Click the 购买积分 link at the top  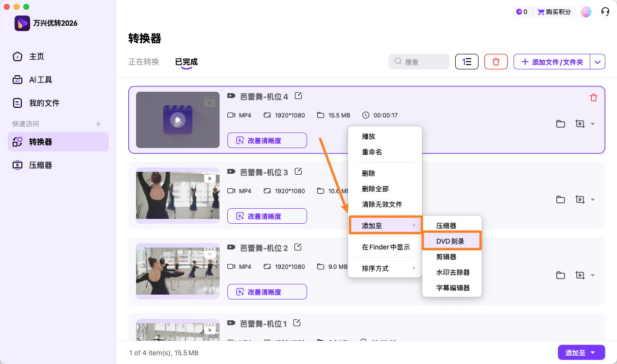554,12
